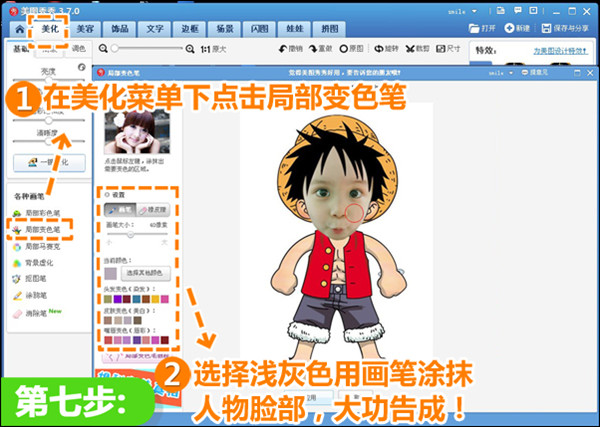The height and width of the screenshot is (427, 600).
Task: Select the 涂鸦笔 tool
Action: tap(30, 296)
